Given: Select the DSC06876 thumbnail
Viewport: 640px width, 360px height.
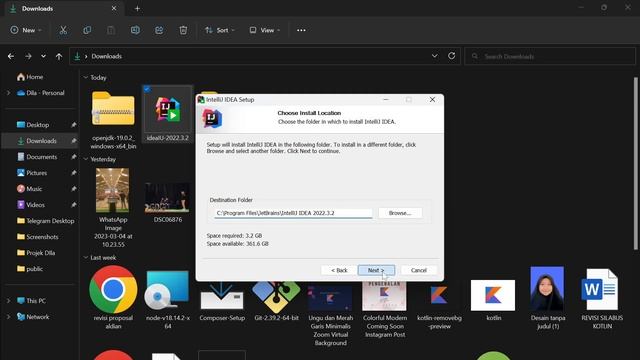Looking at the screenshot, I should point(167,198).
